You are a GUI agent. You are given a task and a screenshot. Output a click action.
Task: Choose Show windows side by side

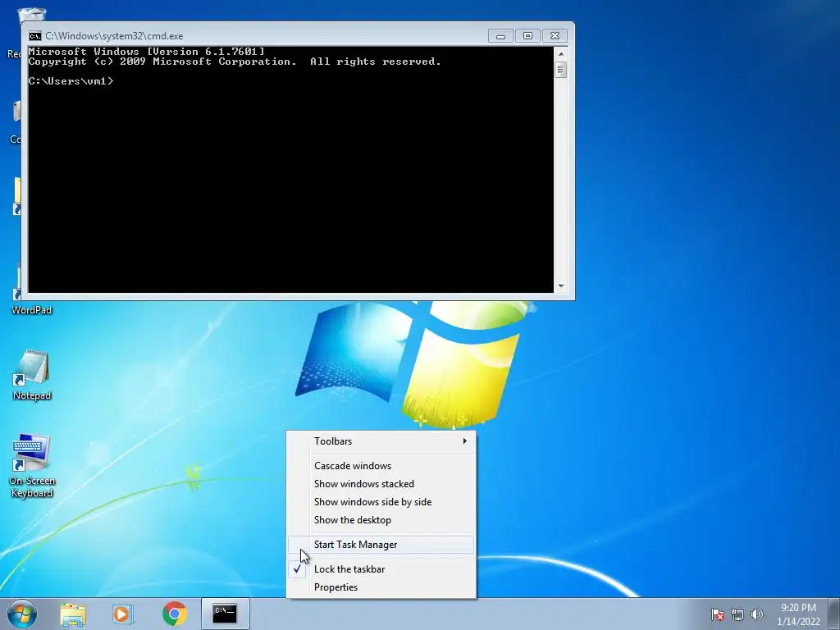(x=381, y=502)
